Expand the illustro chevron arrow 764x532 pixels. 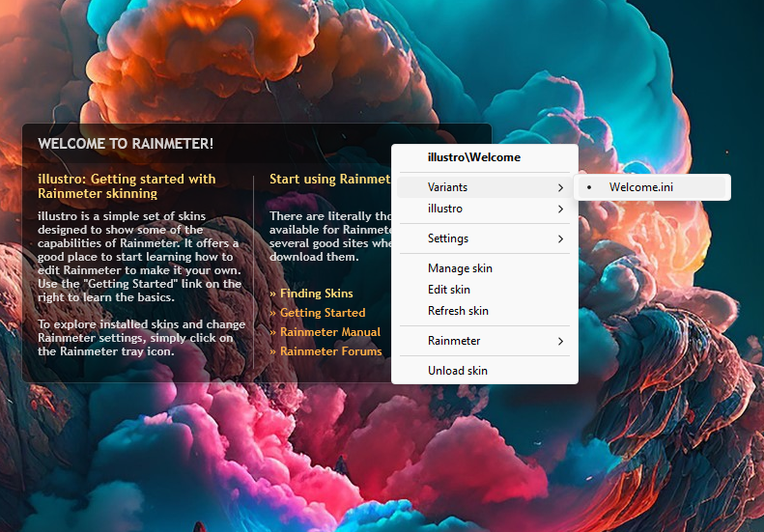coord(560,209)
